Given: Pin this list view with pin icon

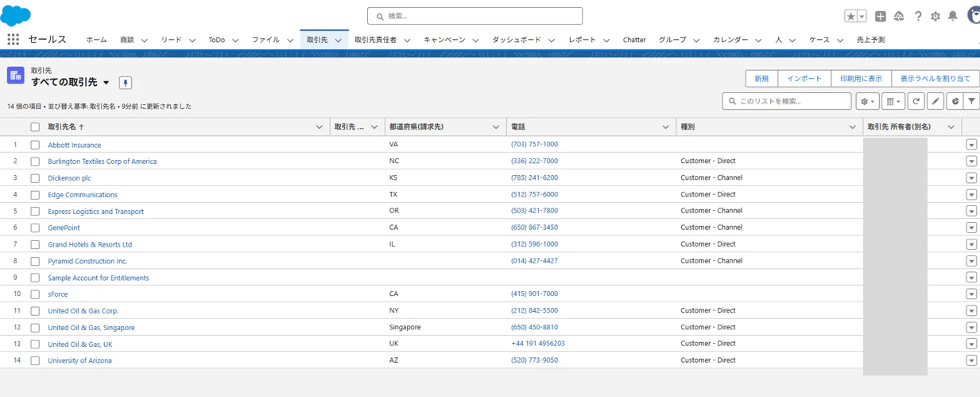Looking at the screenshot, I should pos(126,83).
